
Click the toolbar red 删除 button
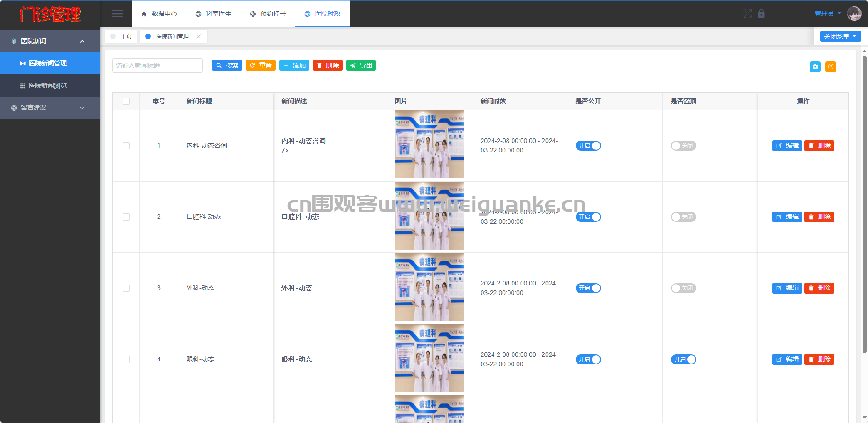pyautogui.click(x=328, y=65)
